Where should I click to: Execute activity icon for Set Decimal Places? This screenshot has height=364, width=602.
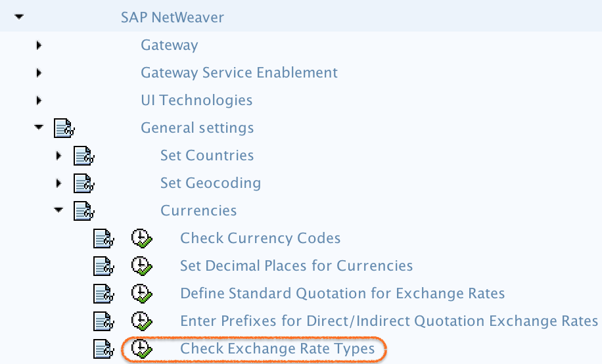click(142, 266)
